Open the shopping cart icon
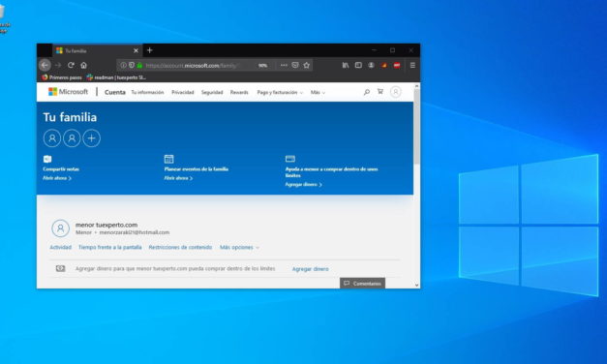 [380, 91]
